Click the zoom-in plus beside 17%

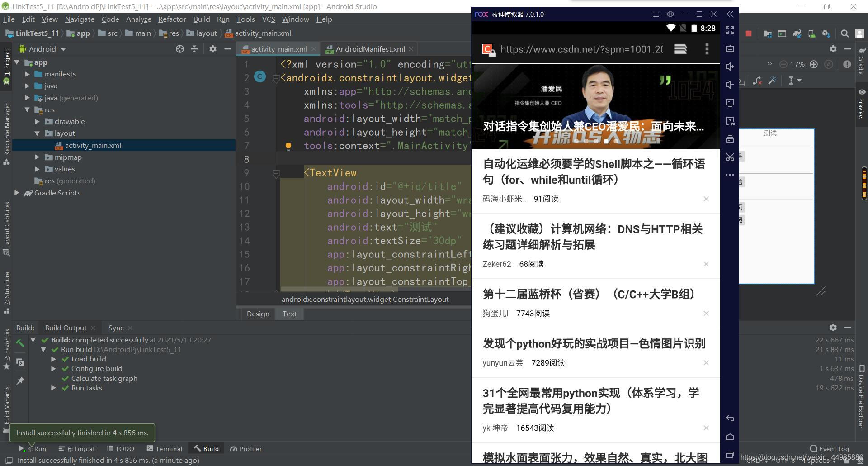(x=814, y=64)
